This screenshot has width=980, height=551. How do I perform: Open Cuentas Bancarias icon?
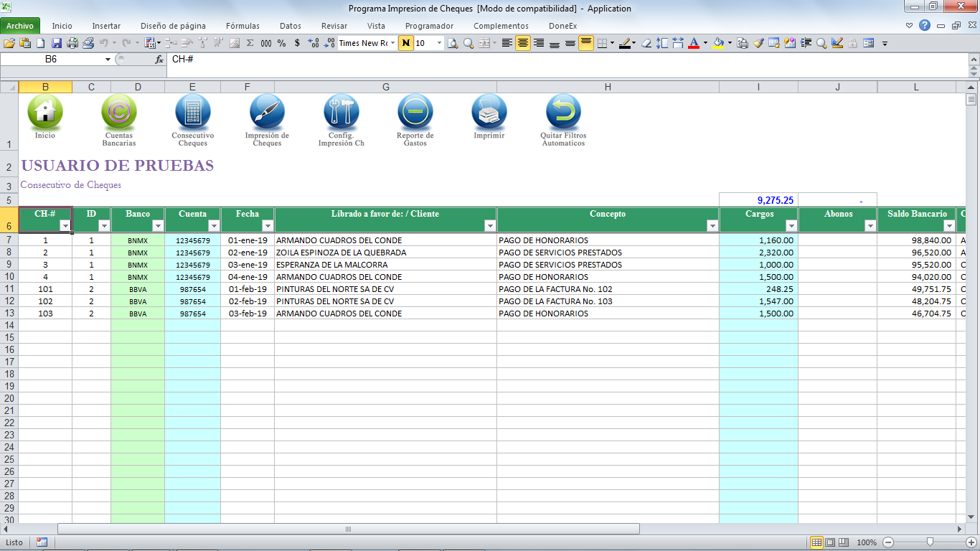(119, 112)
